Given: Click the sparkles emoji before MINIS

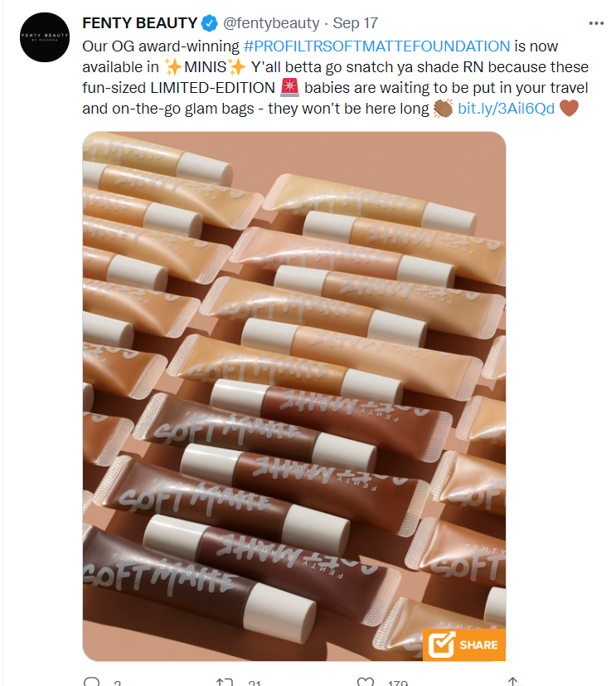Looking at the screenshot, I should coord(173,67).
